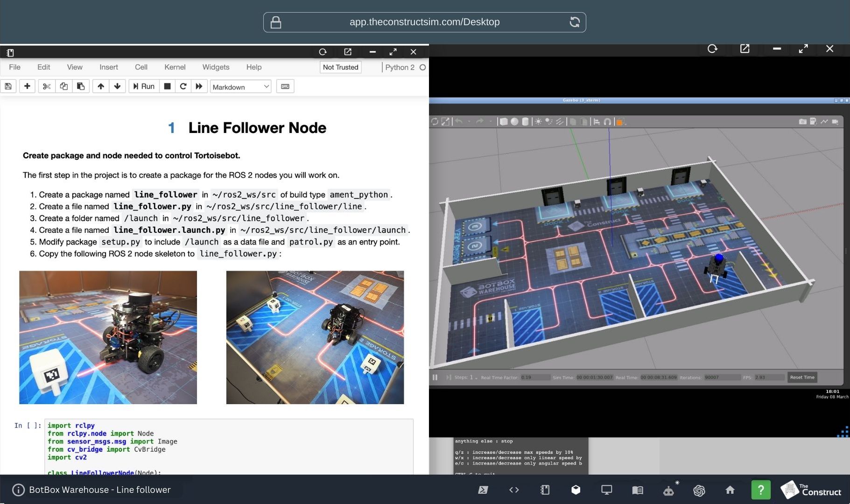This screenshot has width=850, height=504.
Task: Open Gazebo panel in a new window
Action: pyautogui.click(x=745, y=49)
